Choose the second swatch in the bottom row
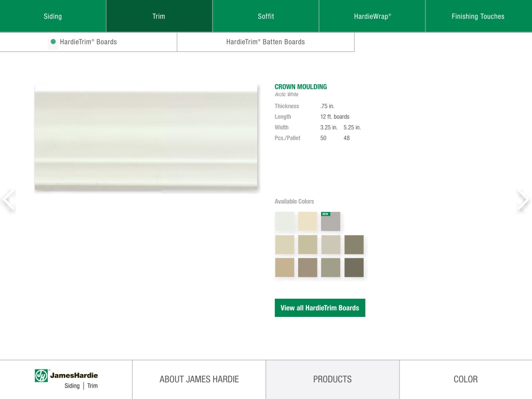Screen dimensions: 532x399 308,268
